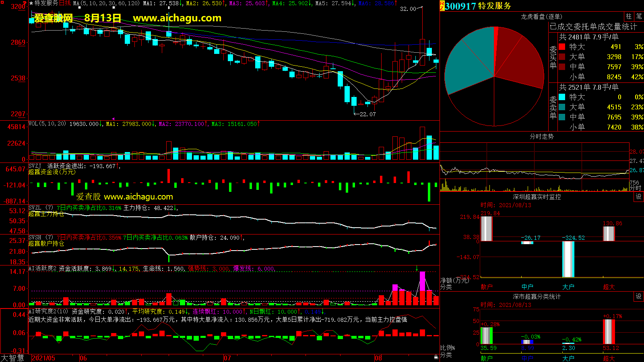Click the 32.00 high price label
Viewport: 644px width, 362px height.
tap(408, 9)
